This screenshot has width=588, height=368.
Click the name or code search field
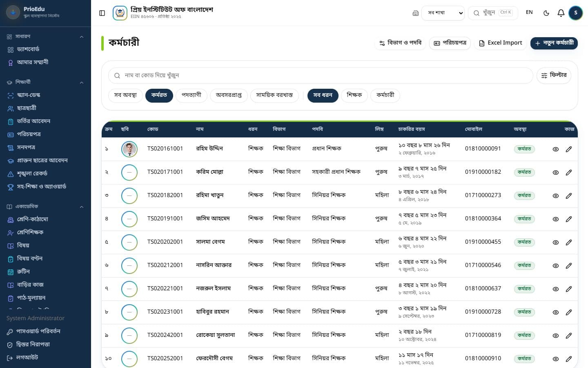321,76
